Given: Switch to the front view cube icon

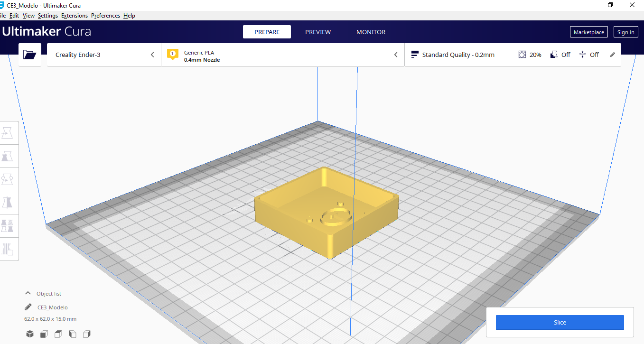Looking at the screenshot, I should coord(44,334).
